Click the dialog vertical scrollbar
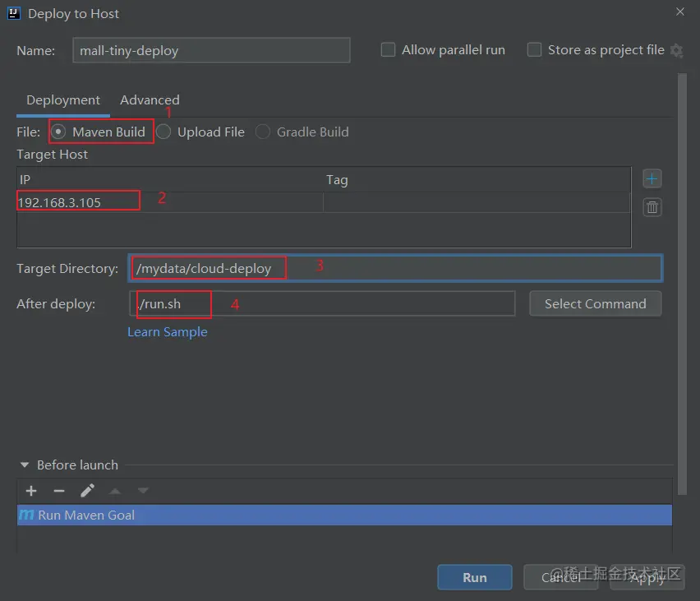The width and height of the screenshot is (700, 601). tap(682, 284)
